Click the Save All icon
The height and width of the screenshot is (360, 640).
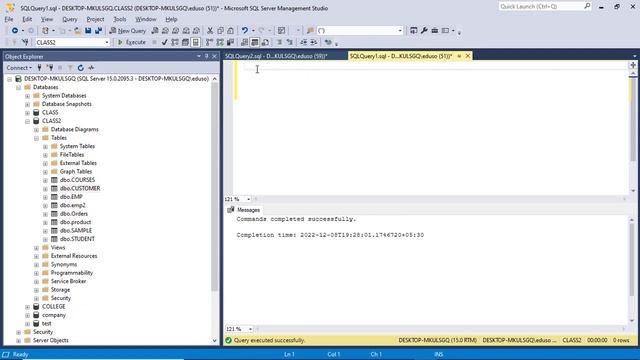[98, 31]
